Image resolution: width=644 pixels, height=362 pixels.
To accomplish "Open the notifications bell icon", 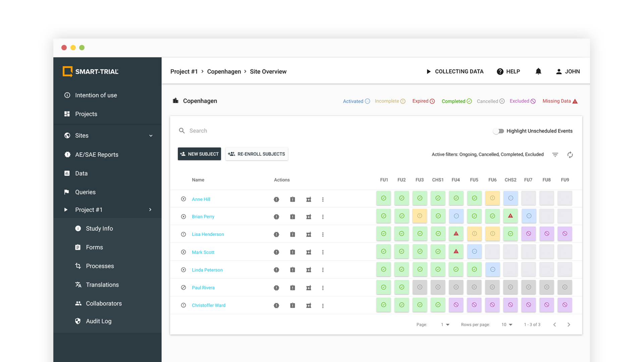I will click(538, 71).
